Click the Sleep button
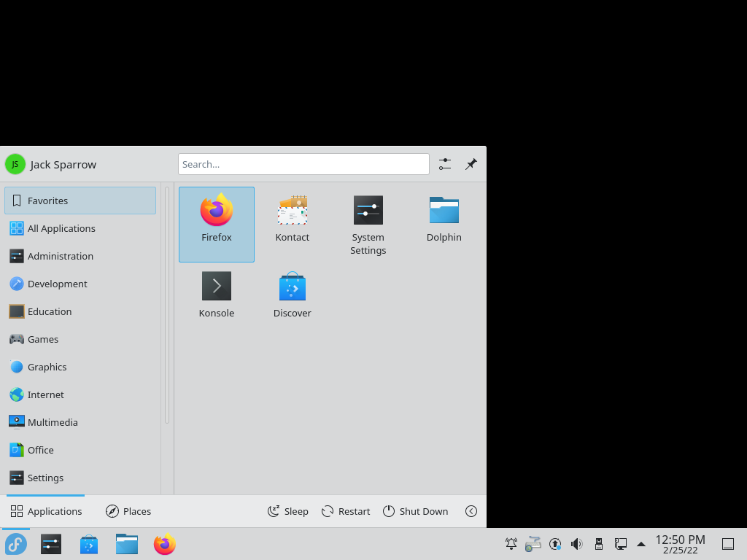Image resolution: width=747 pixels, height=560 pixels. click(287, 511)
